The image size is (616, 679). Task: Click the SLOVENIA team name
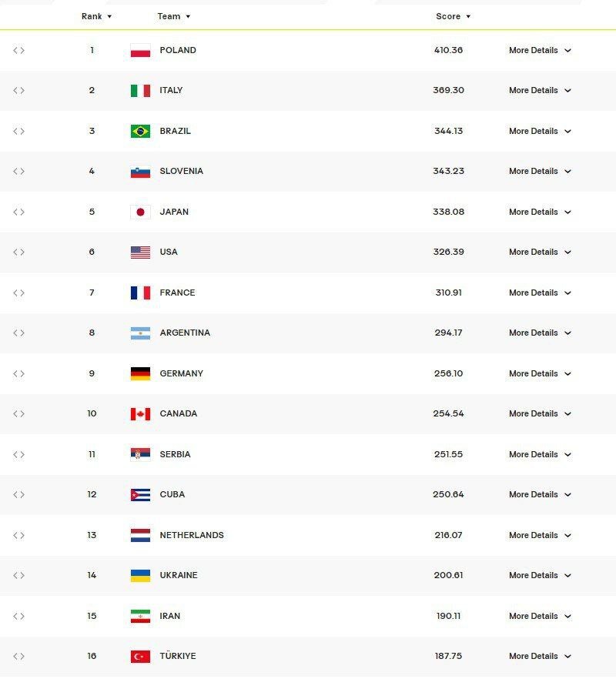pyautogui.click(x=182, y=172)
